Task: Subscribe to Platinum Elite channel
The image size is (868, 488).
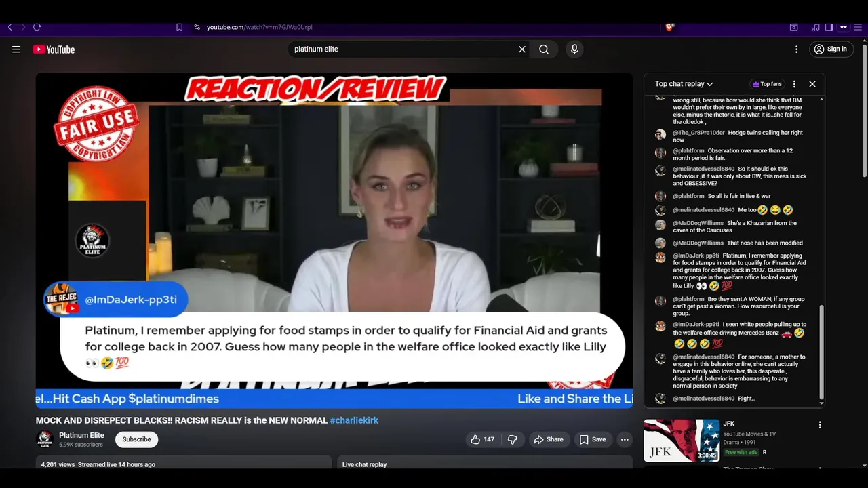Action: [x=136, y=439]
